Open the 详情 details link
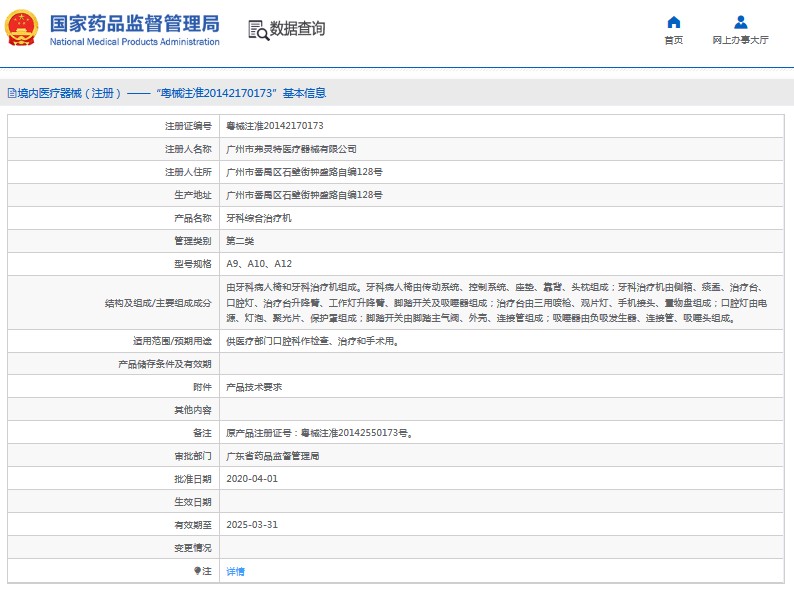The image size is (794, 591). (x=235, y=571)
